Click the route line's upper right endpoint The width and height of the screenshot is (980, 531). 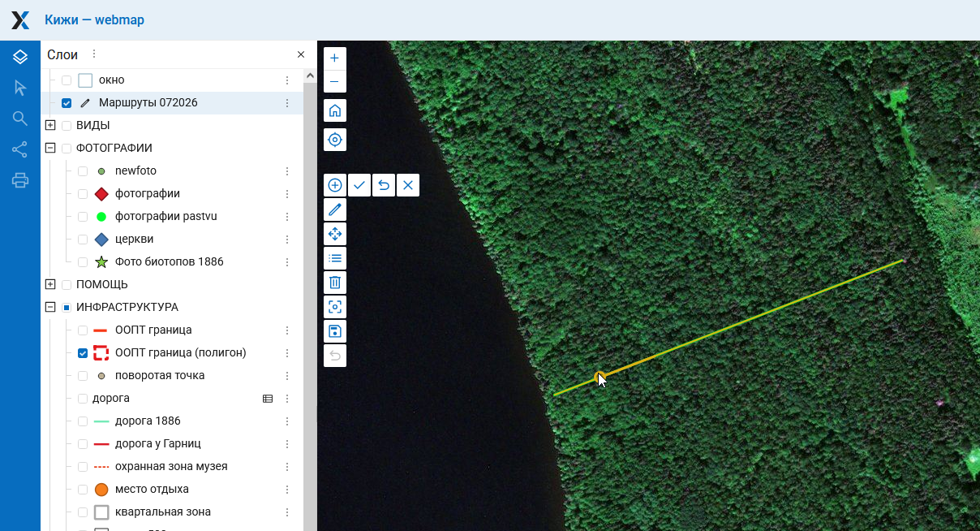pyautogui.click(x=902, y=261)
